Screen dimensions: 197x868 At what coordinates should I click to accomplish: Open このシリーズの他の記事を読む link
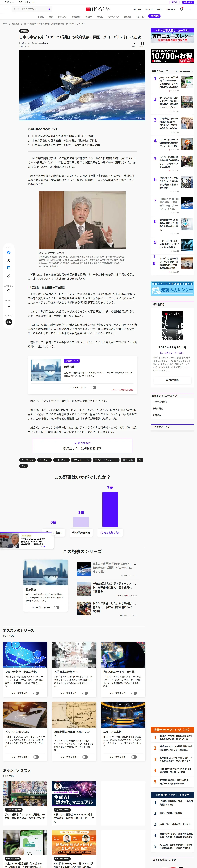(122, 390)
